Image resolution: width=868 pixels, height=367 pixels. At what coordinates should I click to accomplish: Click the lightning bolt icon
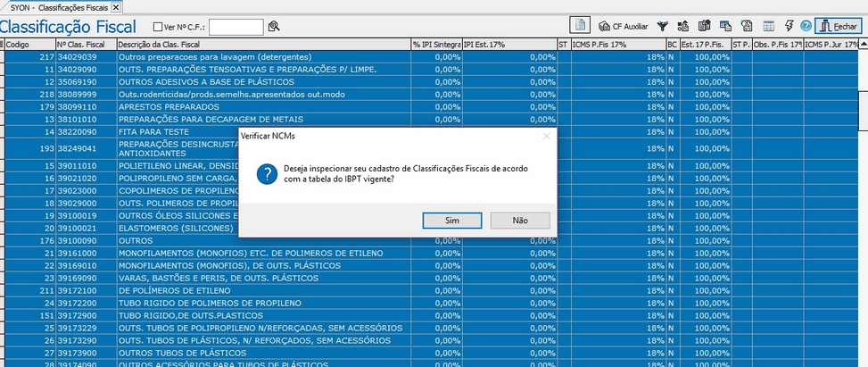789,26
